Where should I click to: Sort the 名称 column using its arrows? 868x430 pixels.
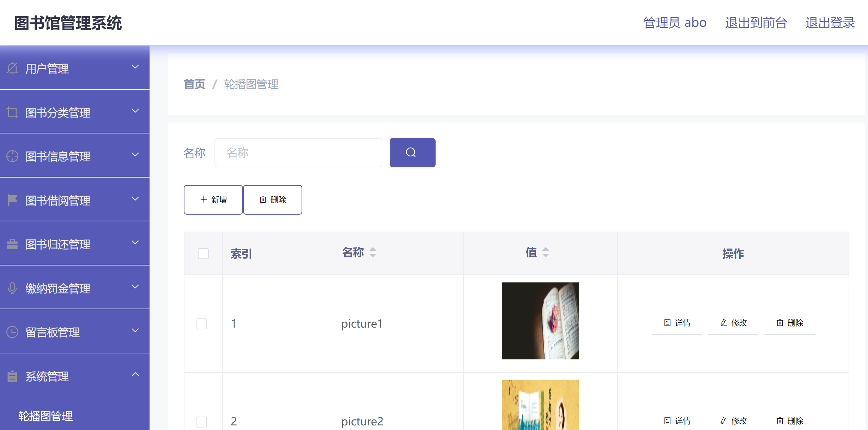(x=373, y=252)
